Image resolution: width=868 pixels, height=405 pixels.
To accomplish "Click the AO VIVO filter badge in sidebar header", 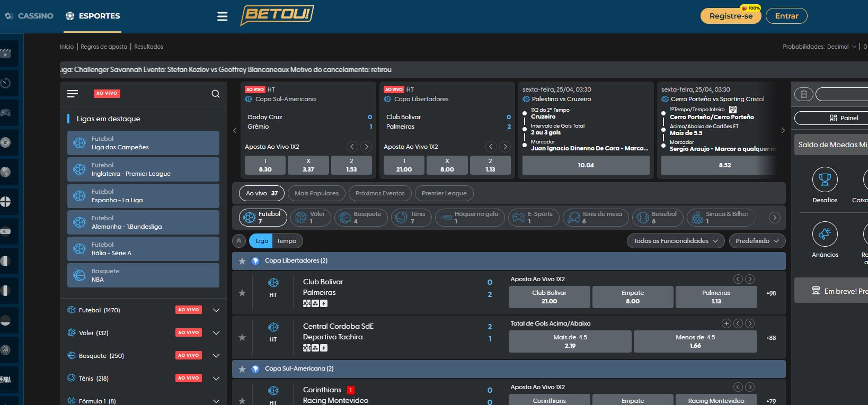I will [x=107, y=94].
